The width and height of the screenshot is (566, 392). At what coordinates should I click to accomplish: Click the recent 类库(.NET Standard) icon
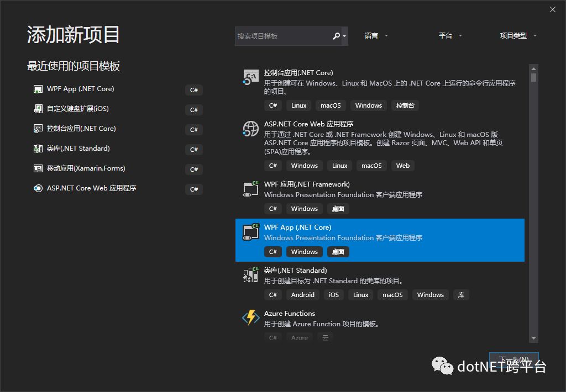pyautogui.click(x=38, y=149)
